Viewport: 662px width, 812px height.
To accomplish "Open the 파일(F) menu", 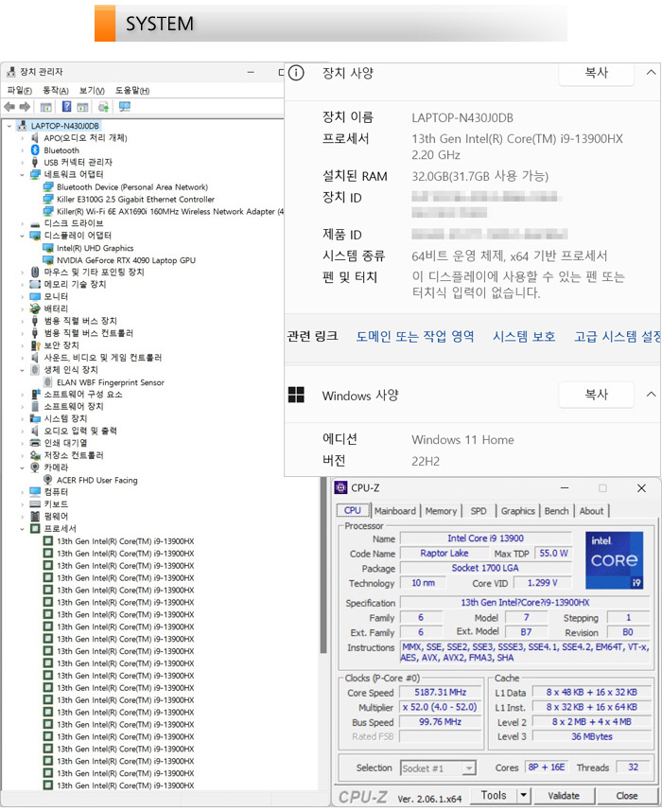I will (x=20, y=91).
